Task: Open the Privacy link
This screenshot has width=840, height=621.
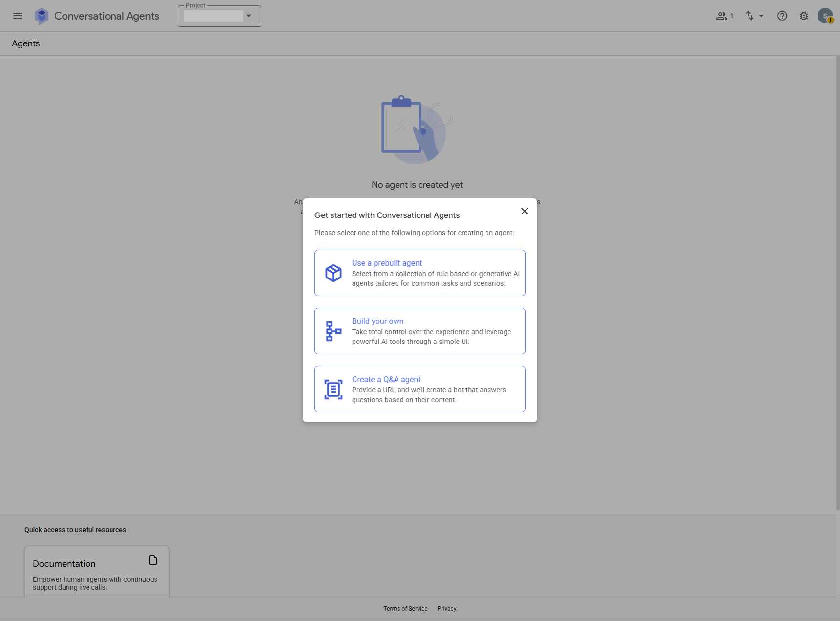Action: click(446, 608)
